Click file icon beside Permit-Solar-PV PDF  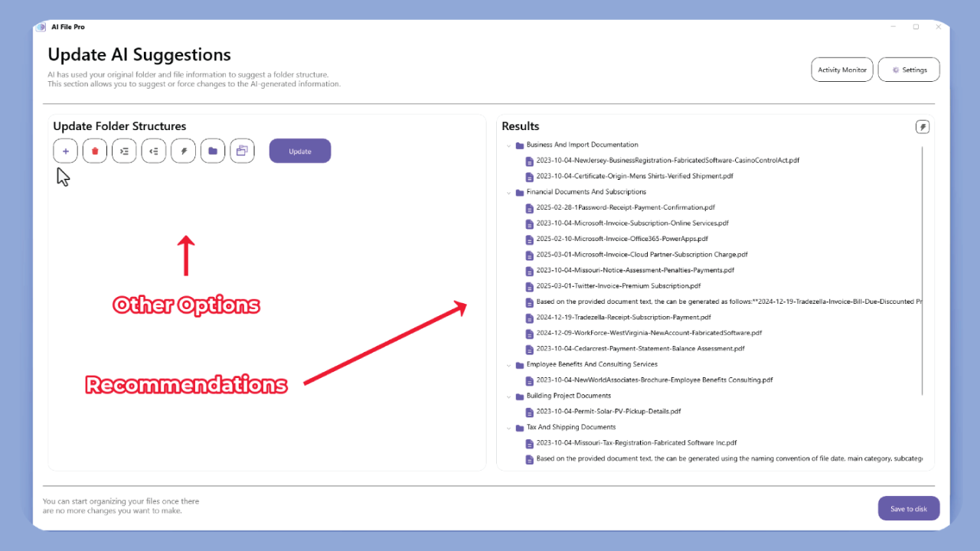click(529, 412)
